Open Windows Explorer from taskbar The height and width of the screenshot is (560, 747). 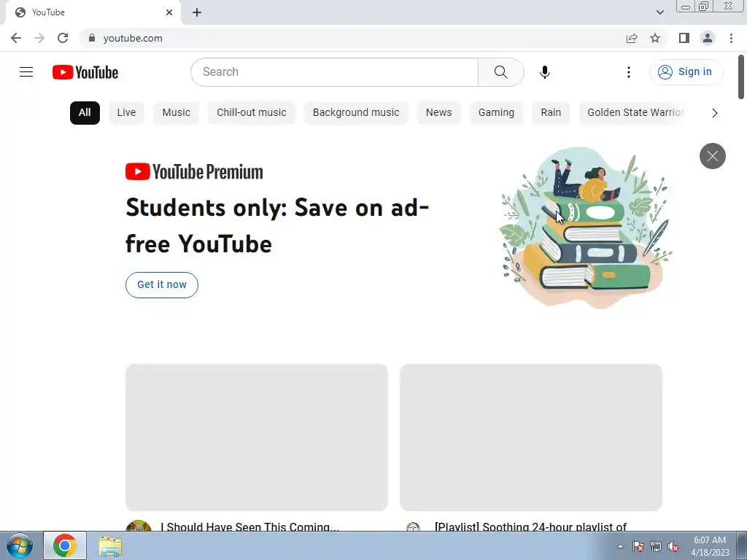(x=110, y=545)
